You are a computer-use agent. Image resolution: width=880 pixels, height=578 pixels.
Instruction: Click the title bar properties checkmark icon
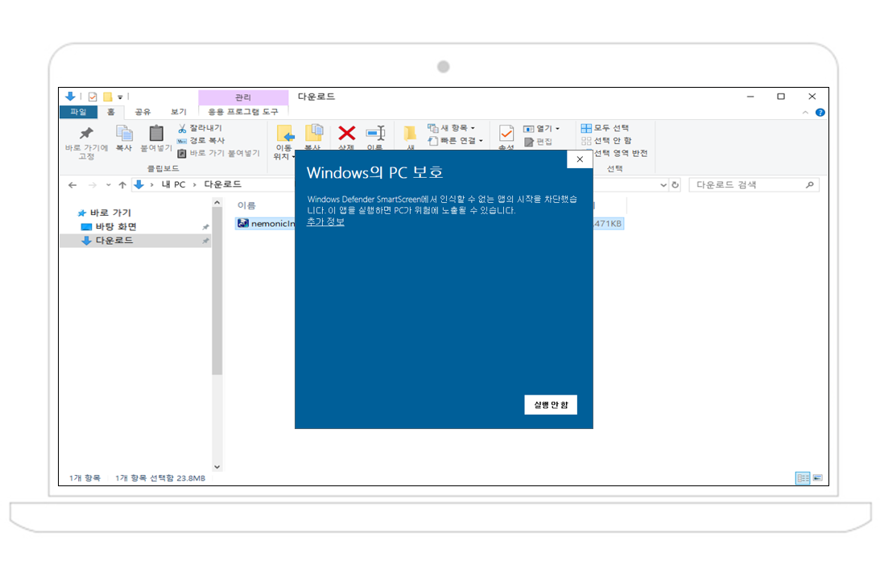93,97
